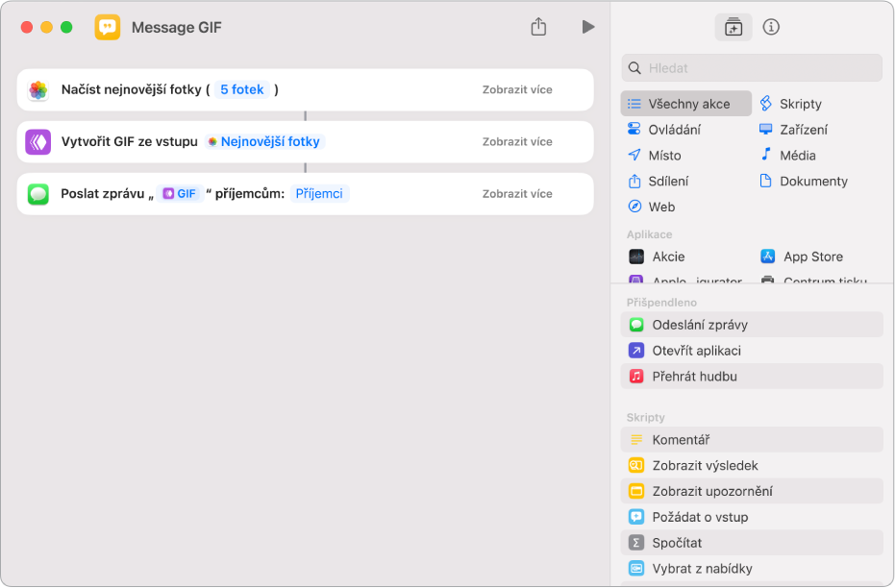Screen dimensions: 895x588
Task: Run the shortcut with the play button
Action: click(588, 27)
